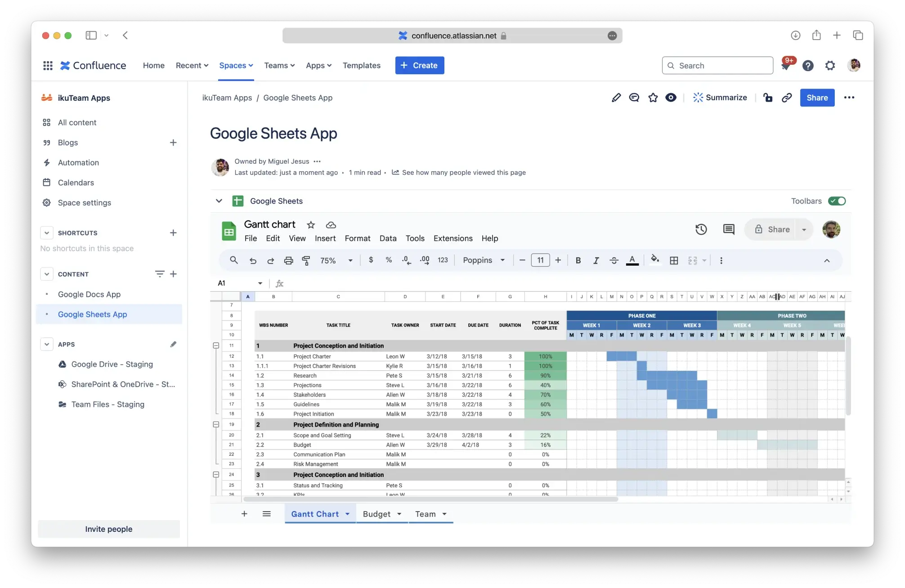905x588 pixels.
Task: Open Calendars in the sidebar
Action: click(76, 183)
